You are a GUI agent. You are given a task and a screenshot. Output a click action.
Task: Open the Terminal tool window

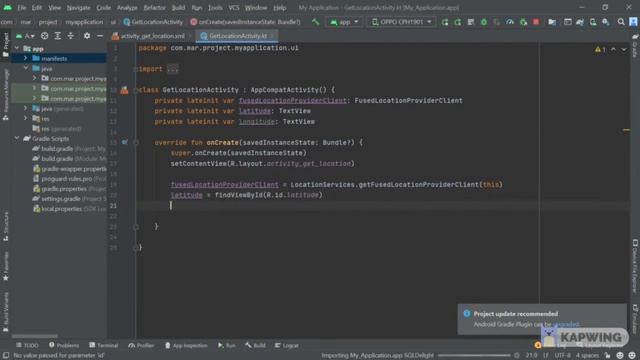[104, 345]
